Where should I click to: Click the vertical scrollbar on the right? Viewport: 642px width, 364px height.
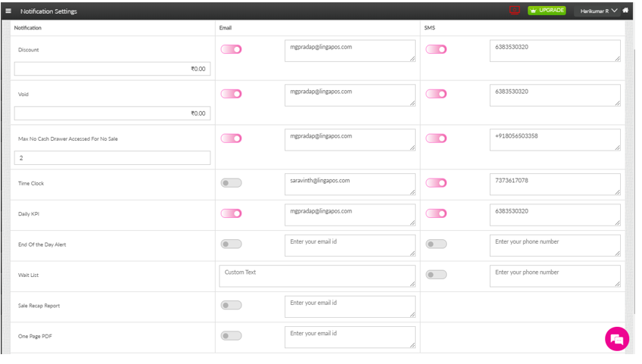click(630, 151)
